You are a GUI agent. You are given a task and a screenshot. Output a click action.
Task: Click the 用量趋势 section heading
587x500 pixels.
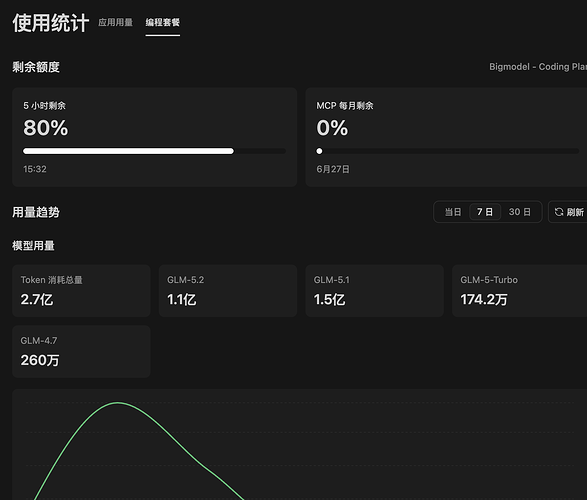tap(36, 213)
